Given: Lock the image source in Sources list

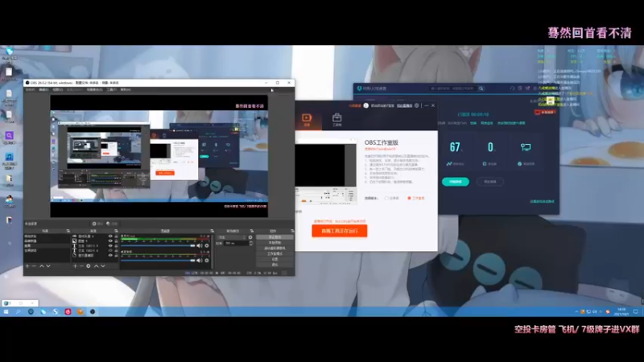Looking at the screenshot, I should [116, 241].
